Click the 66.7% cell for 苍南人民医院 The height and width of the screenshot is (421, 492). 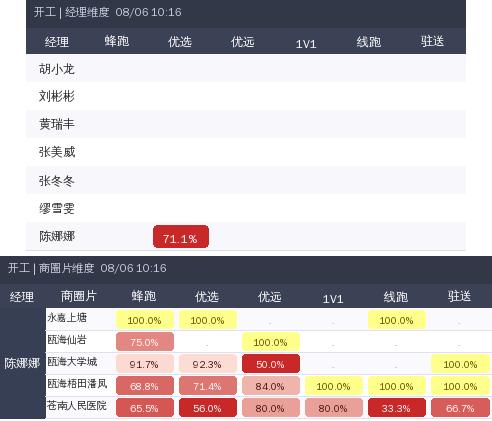click(x=461, y=408)
